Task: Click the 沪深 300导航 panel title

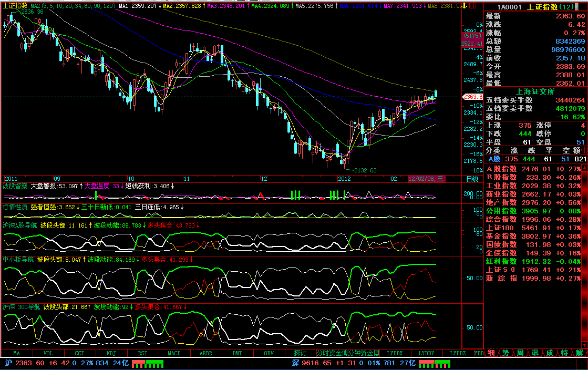Action: (22, 307)
